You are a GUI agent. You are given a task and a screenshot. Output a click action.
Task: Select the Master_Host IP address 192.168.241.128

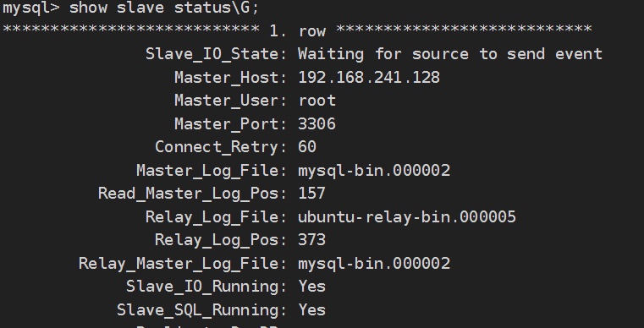click(x=369, y=77)
